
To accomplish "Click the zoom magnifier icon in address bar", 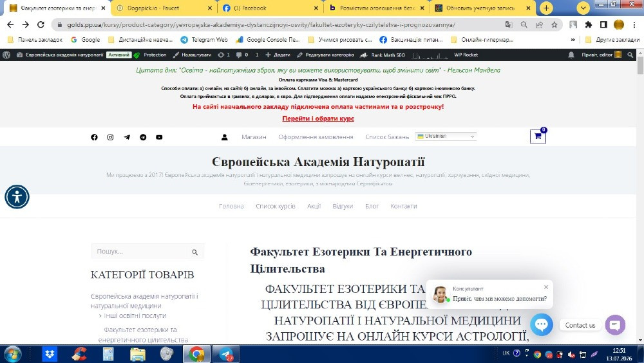I will click(x=524, y=24).
